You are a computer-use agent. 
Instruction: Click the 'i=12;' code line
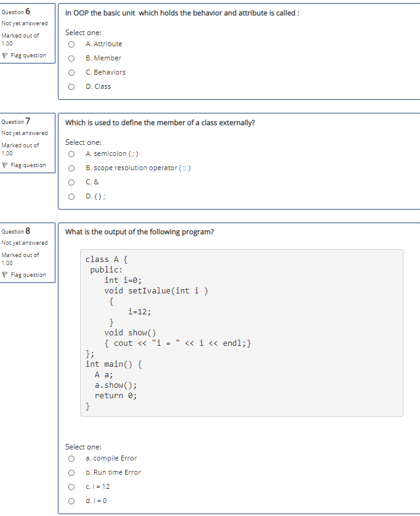point(139,312)
